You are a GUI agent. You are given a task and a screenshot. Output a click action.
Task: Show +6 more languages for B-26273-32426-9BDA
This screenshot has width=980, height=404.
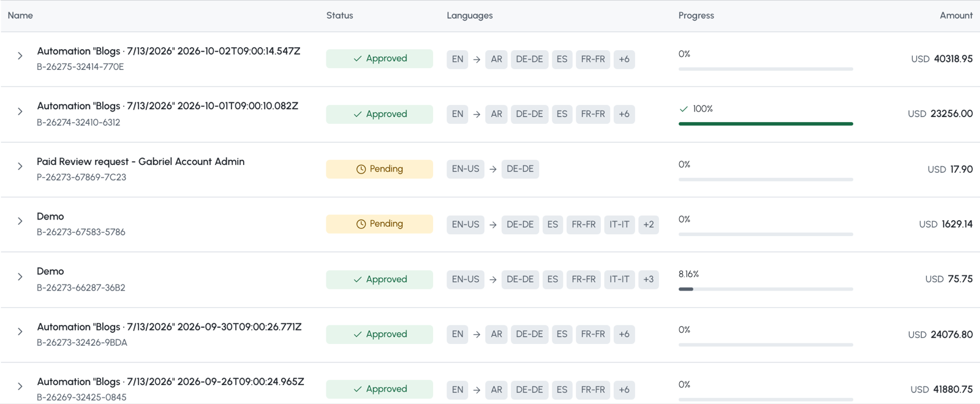(624, 334)
